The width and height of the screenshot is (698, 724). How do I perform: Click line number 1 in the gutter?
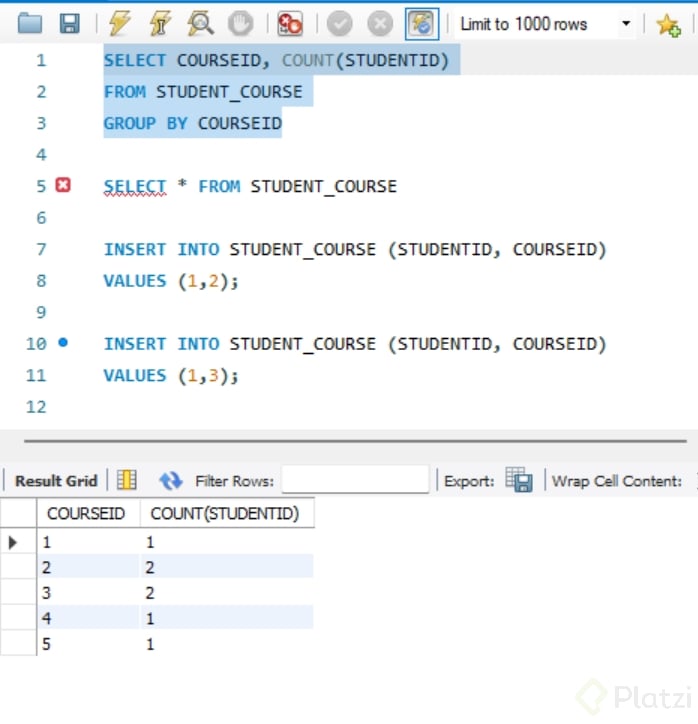[41, 60]
